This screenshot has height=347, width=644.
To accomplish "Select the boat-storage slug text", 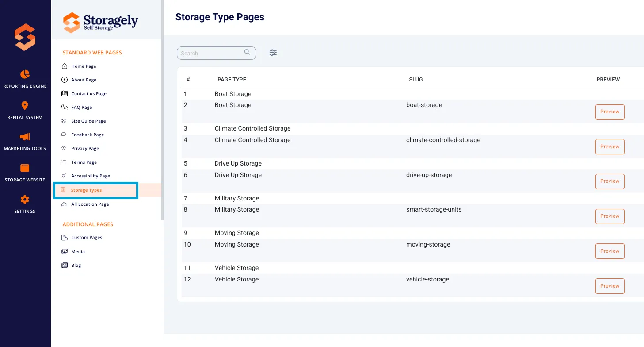I will coord(424,105).
